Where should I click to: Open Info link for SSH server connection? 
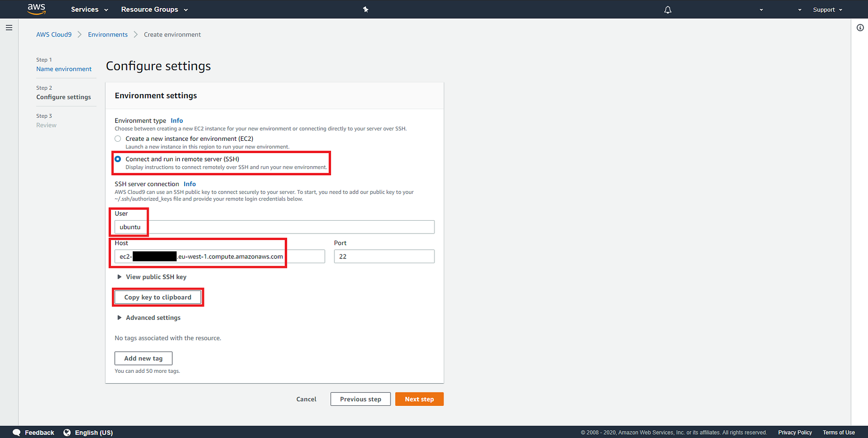point(189,184)
